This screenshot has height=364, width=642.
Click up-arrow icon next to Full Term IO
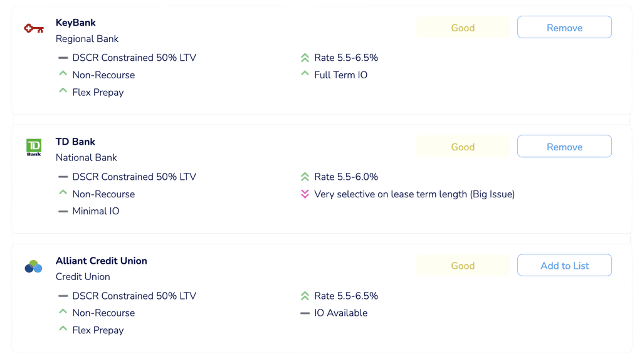pos(305,75)
